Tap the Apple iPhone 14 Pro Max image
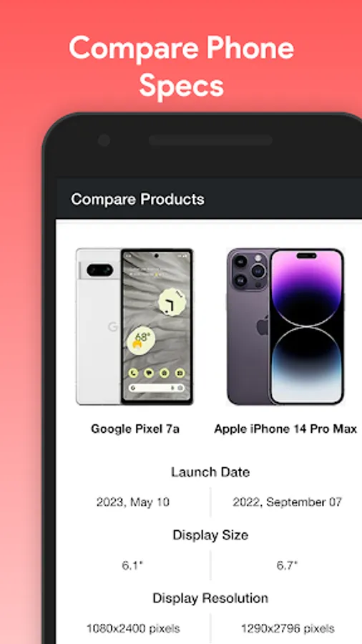362x644 pixels. pyautogui.click(x=285, y=326)
